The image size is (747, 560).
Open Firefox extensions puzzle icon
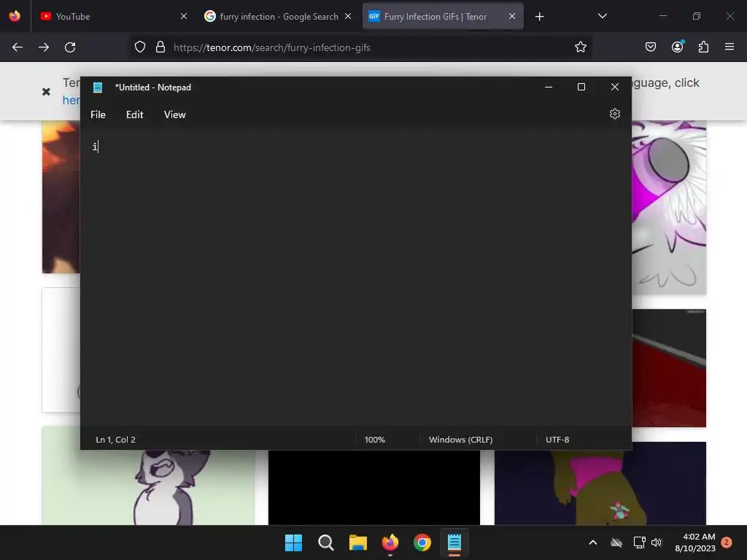pos(703,47)
